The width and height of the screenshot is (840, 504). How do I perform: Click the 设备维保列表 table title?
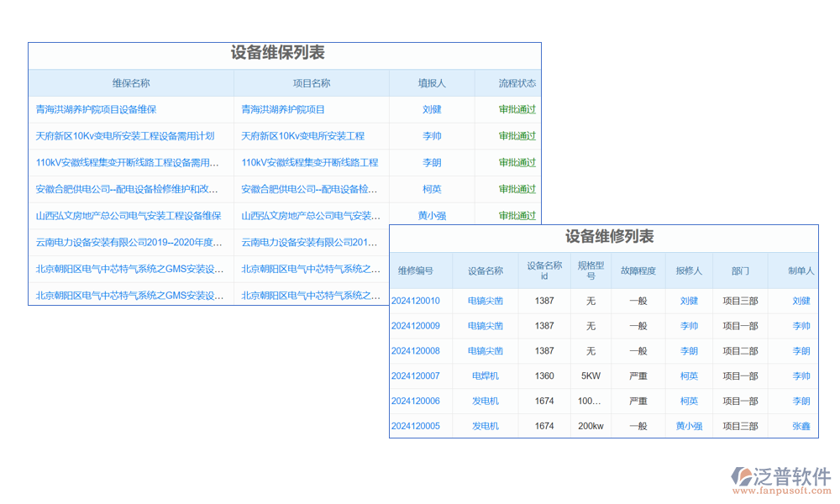277,53
